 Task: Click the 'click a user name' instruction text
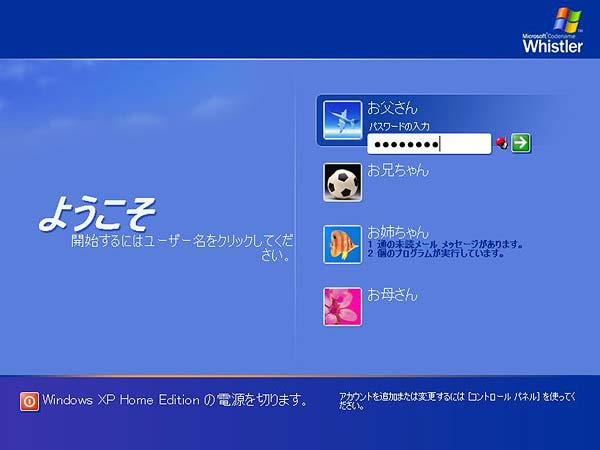coord(182,248)
